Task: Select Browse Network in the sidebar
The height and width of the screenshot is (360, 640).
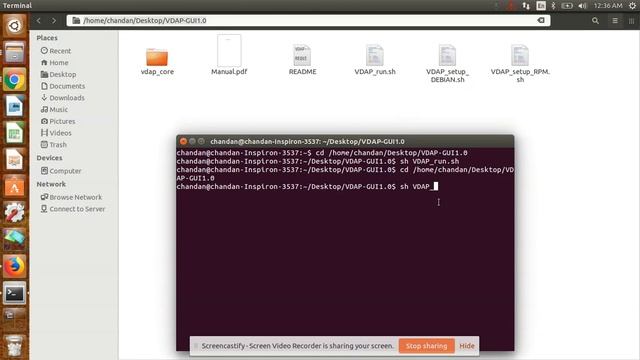Action: tap(71, 197)
